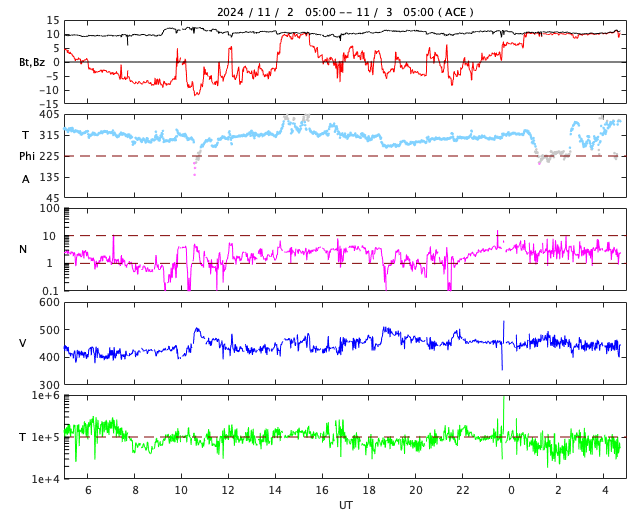Click the '100' density tick label

tap(49, 208)
